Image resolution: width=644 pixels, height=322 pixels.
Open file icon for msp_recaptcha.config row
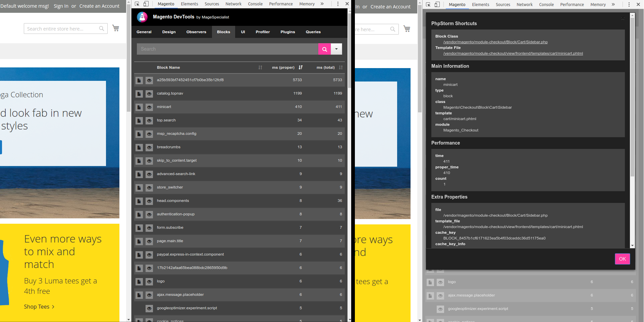click(x=139, y=134)
